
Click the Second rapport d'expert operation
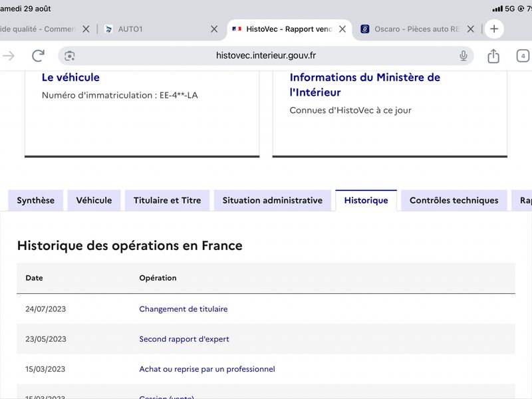click(x=184, y=339)
